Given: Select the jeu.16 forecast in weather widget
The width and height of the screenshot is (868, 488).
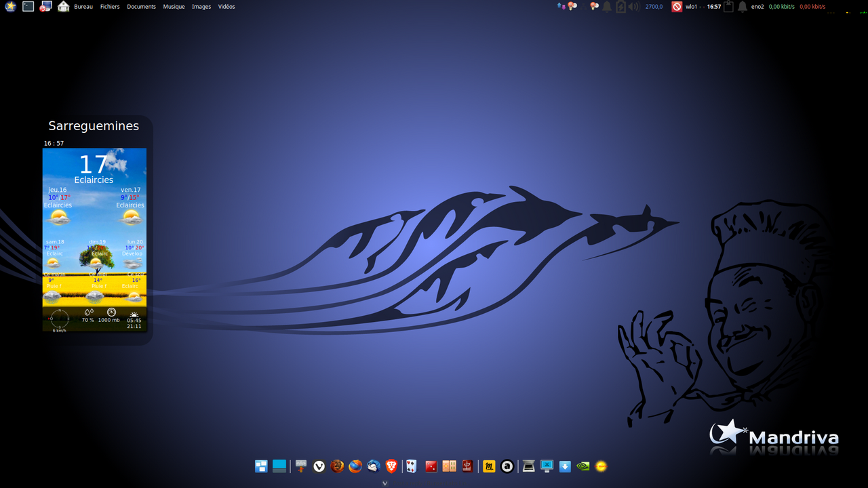Looking at the screenshot, I should click(58, 207).
